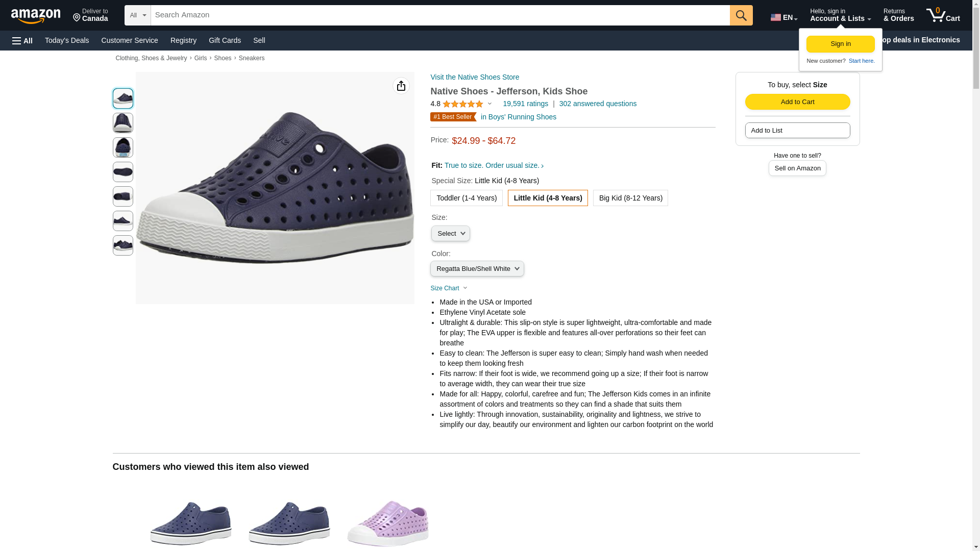Click the EN language flag selector

click(x=783, y=17)
